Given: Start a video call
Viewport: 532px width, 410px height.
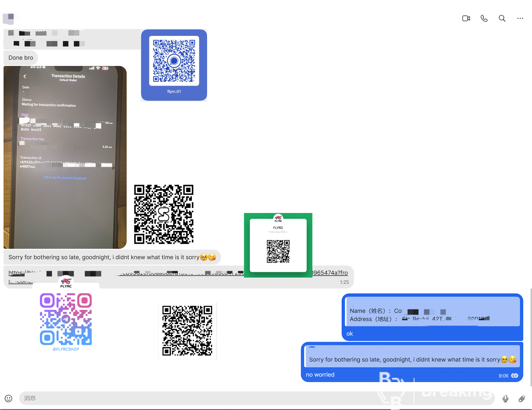Looking at the screenshot, I should coord(466,18).
